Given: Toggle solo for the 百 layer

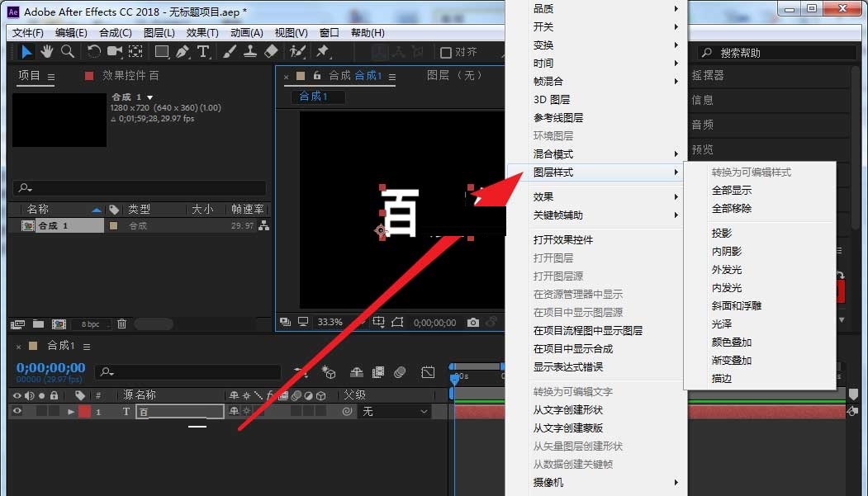Looking at the screenshot, I should point(40,411).
